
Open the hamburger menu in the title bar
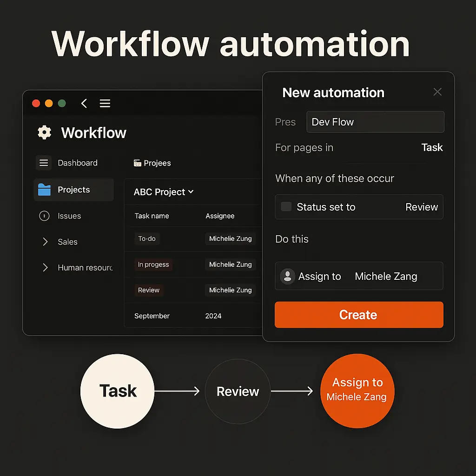click(105, 103)
